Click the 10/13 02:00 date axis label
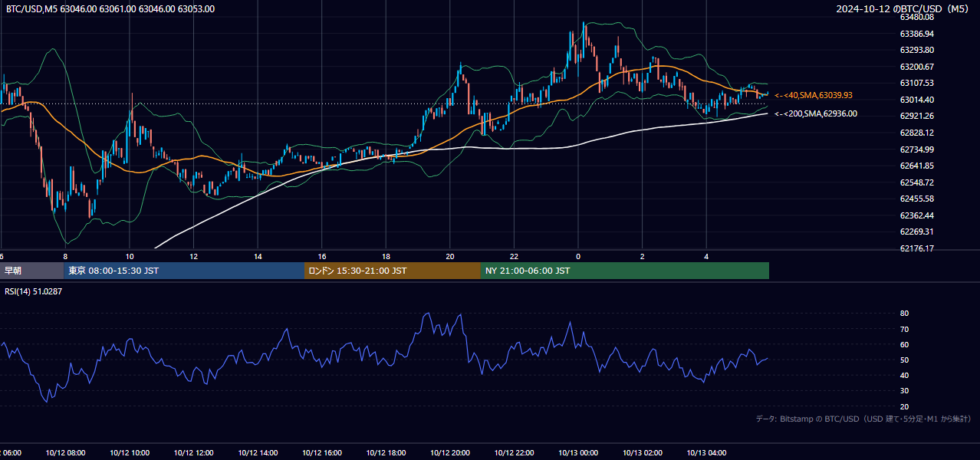 pyautogui.click(x=642, y=453)
